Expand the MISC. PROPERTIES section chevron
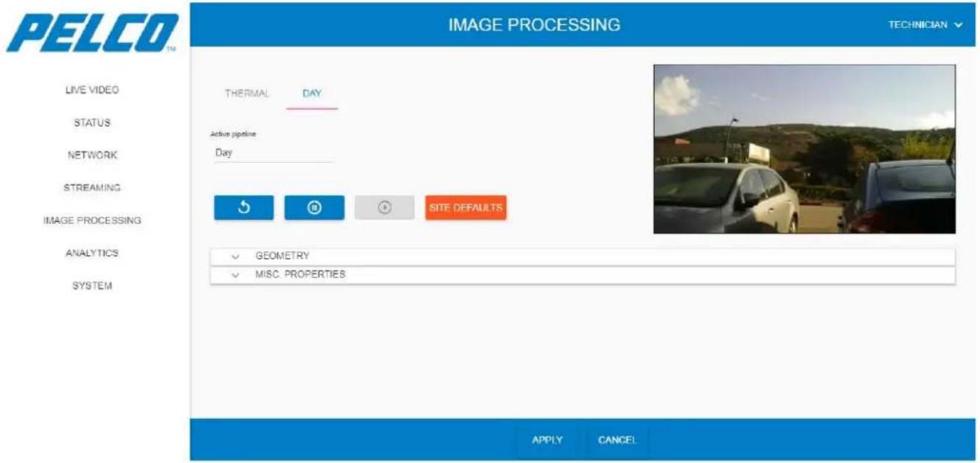 click(x=236, y=275)
